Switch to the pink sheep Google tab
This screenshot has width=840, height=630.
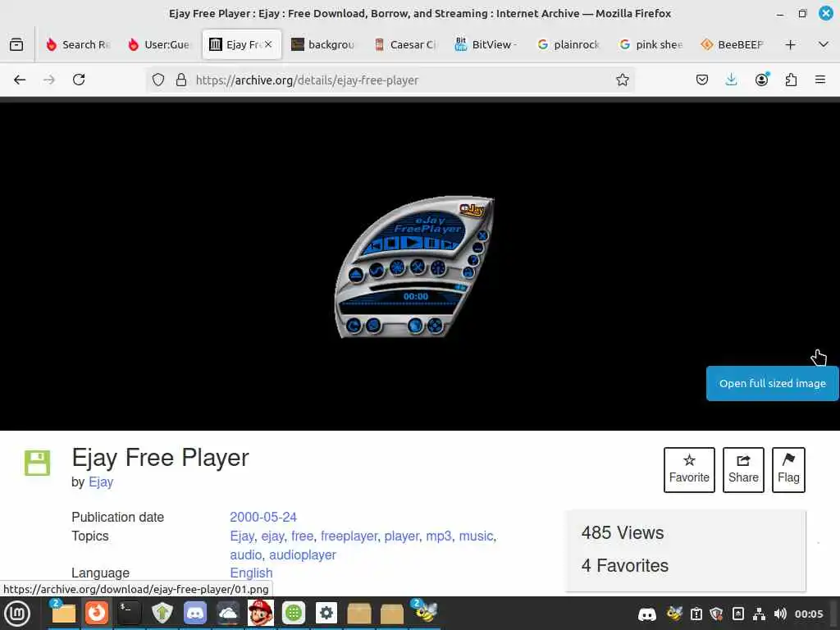click(x=651, y=44)
